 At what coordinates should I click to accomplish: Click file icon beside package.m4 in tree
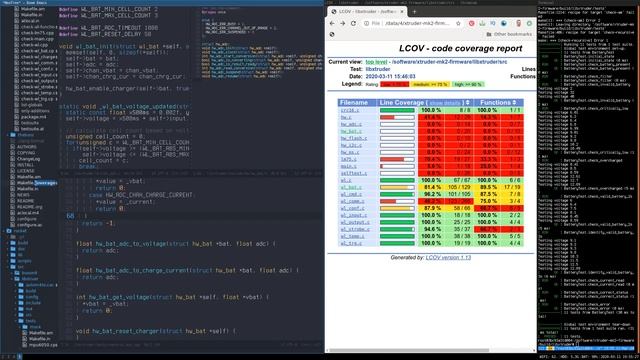[16, 117]
